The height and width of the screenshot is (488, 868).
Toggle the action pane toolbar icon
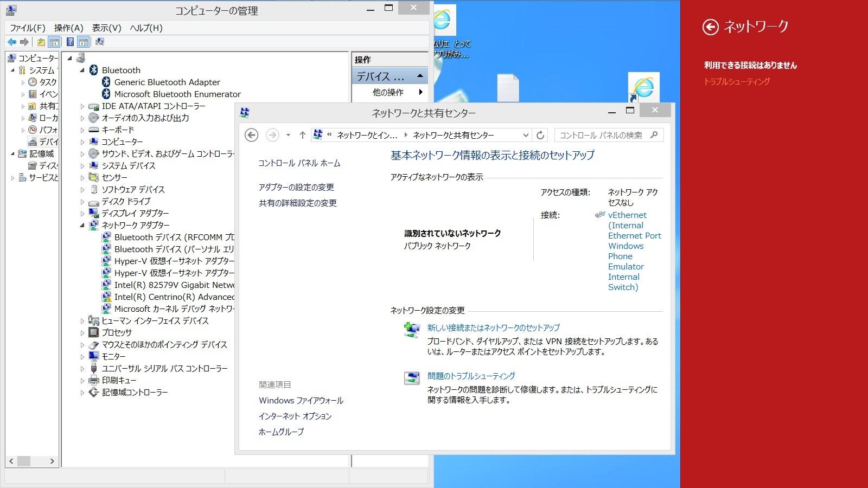tap(84, 42)
